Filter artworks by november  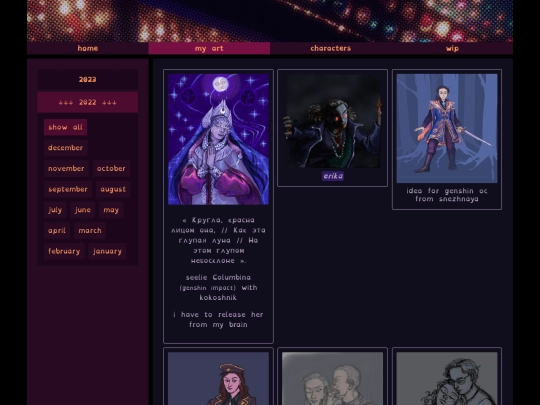66,168
